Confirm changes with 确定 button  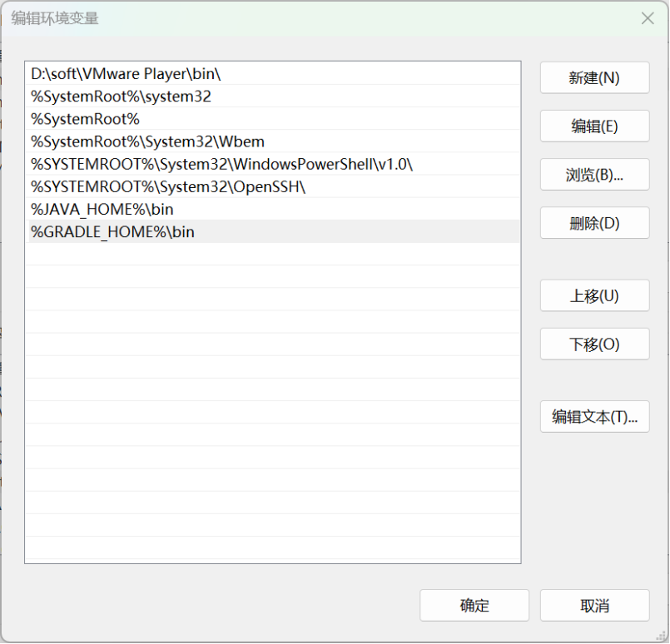point(474,606)
